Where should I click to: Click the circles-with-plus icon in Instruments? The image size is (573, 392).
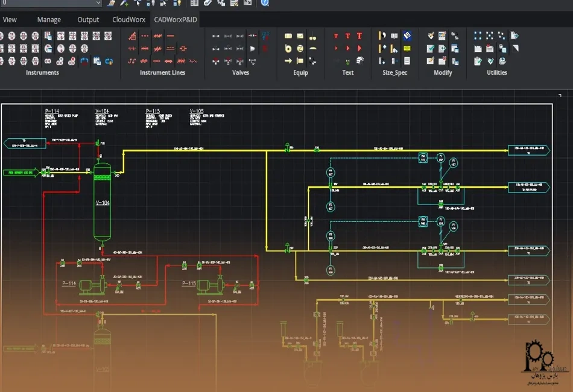[60, 61]
